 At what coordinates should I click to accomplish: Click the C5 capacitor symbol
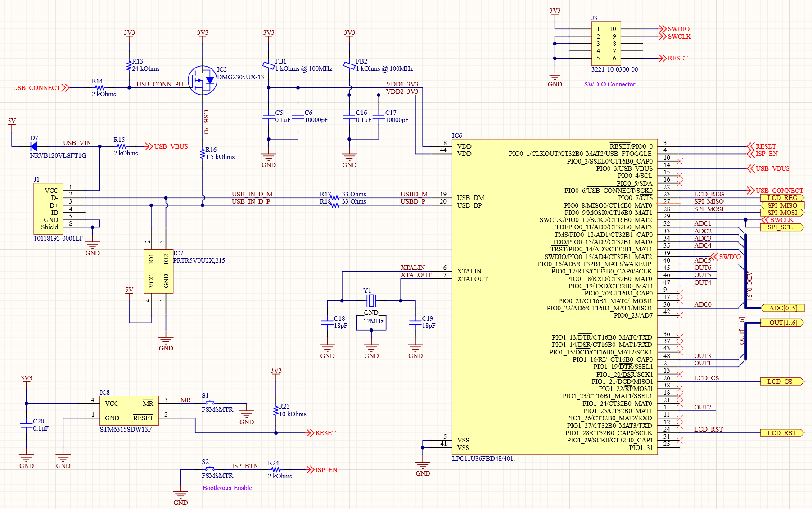click(x=269, y=117)
